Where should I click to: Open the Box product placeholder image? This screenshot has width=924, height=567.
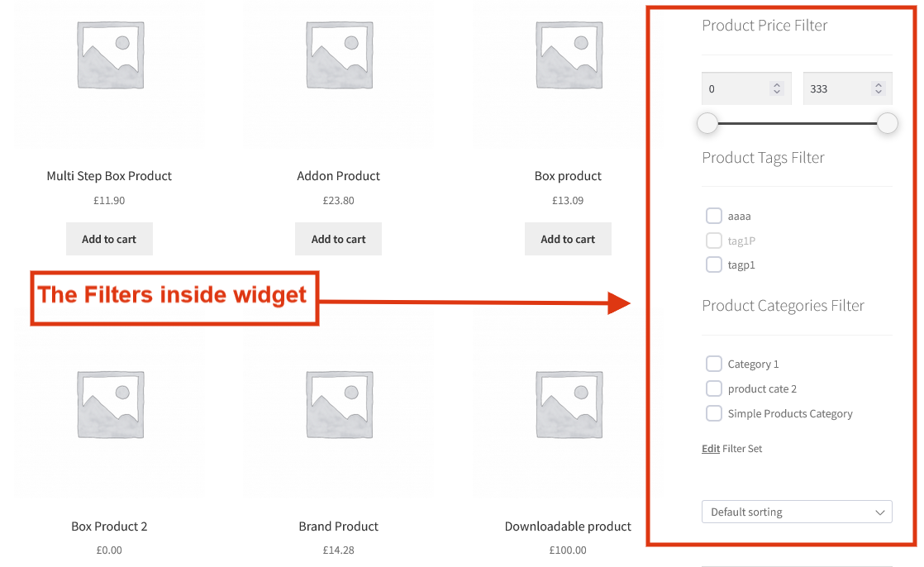[x=568, y=55]
